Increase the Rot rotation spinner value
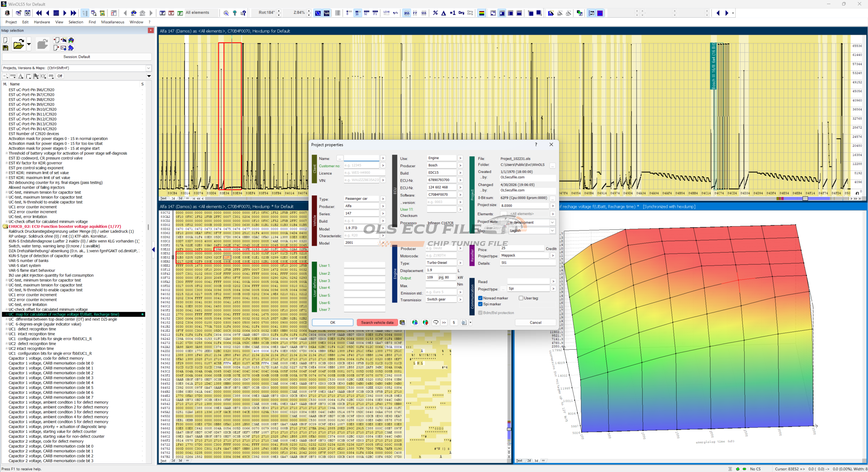Image resolution: width=868 pixels, height=472 pixels. [279, 11]
